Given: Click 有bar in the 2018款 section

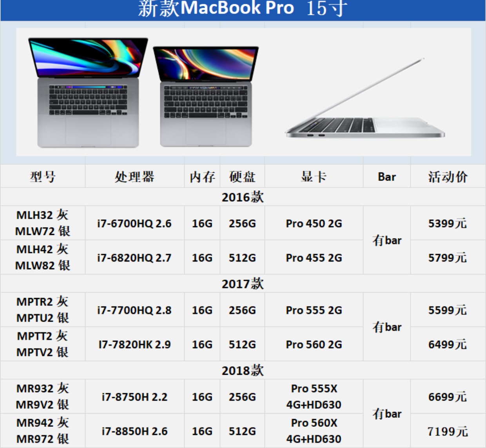Looking at the screenshot, I should pos(387,414).
